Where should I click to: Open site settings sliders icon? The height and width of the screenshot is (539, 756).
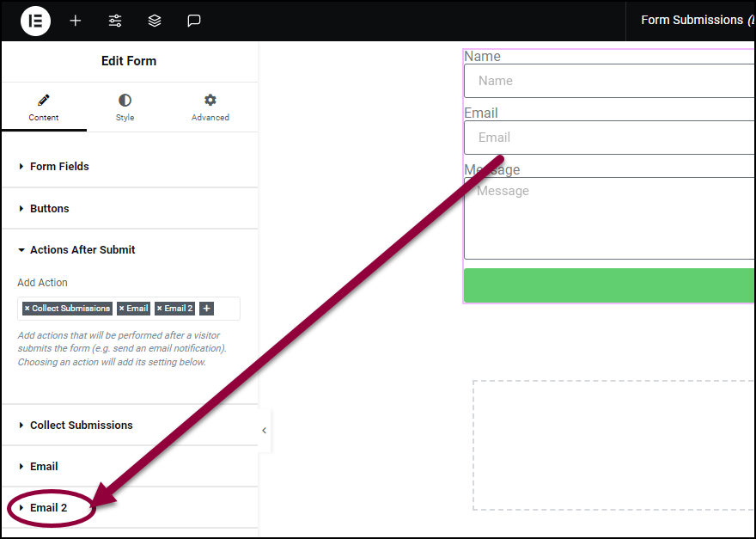(115, 21)
